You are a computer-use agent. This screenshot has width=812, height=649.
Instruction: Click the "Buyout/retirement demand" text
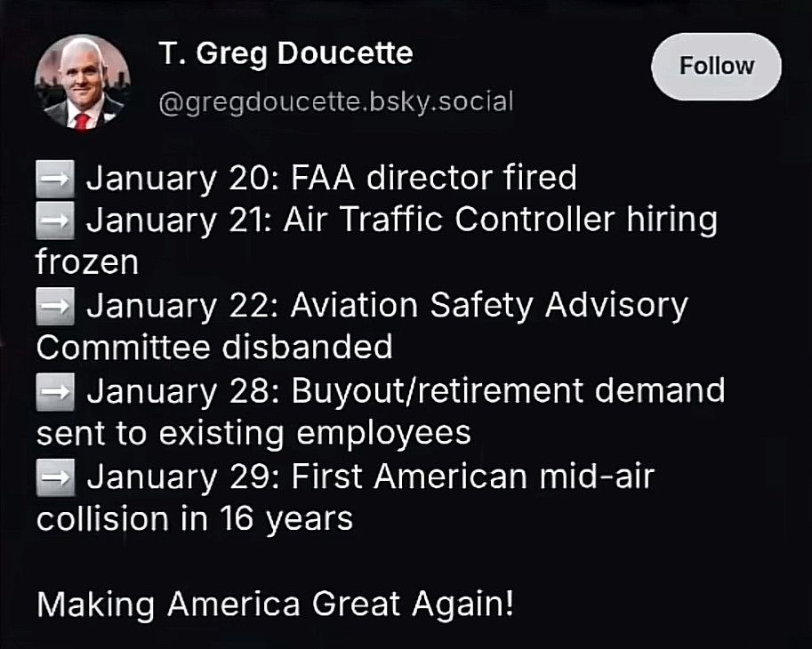509,391
